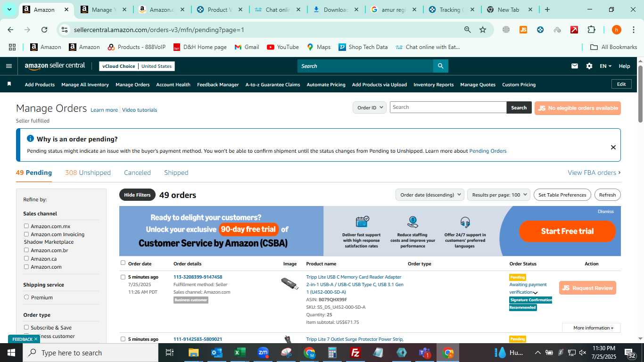Screen dimensions: 644x362
Task: Click the JS extension icon in Chrome toolbar
Action: click(523, 30)
